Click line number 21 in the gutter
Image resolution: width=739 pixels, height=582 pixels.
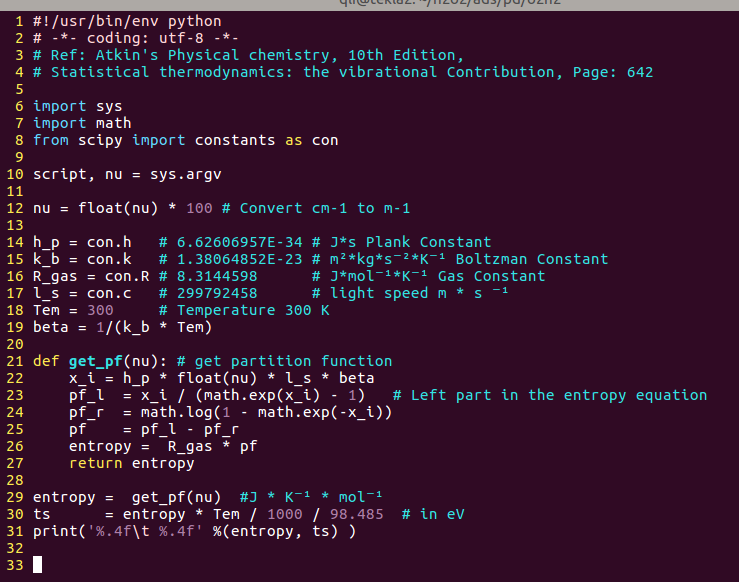[15, 361]
